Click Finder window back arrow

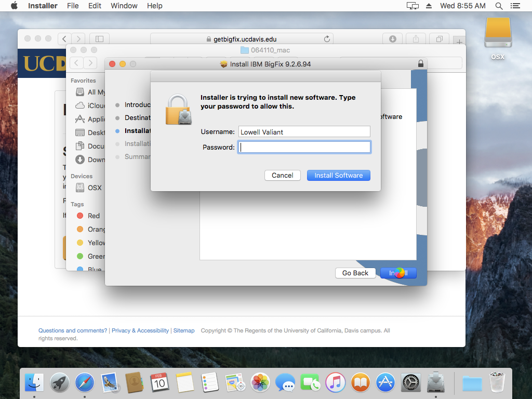(76, 63)
